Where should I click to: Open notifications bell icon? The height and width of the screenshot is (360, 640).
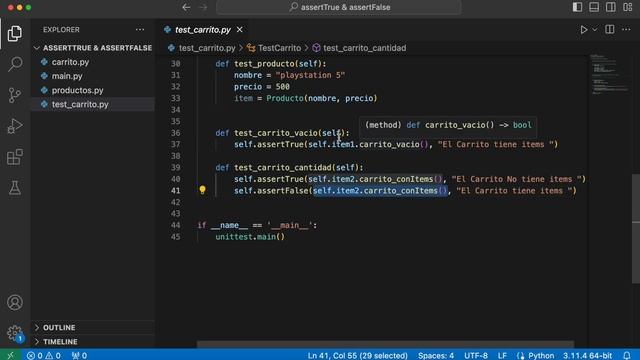[x=627, y=355]
